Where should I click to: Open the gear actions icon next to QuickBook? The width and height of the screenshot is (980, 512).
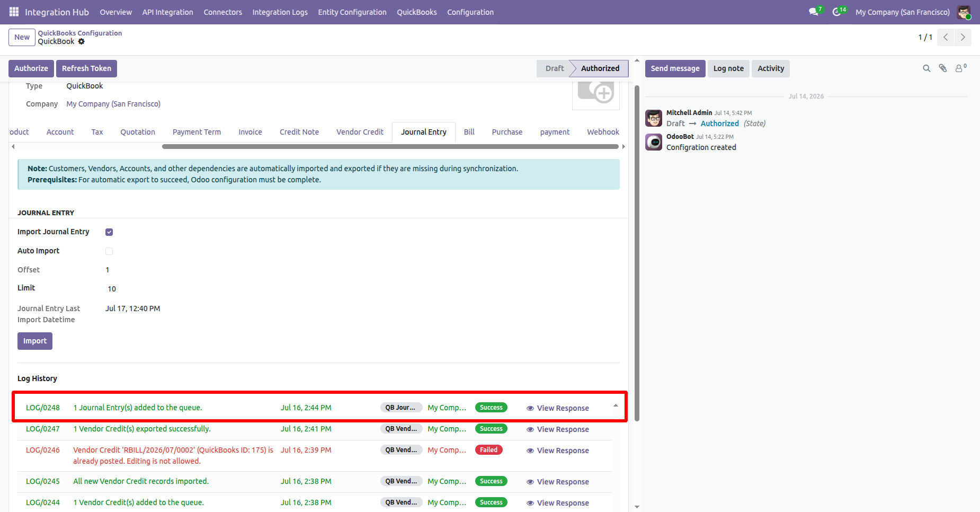click(81, 41)
